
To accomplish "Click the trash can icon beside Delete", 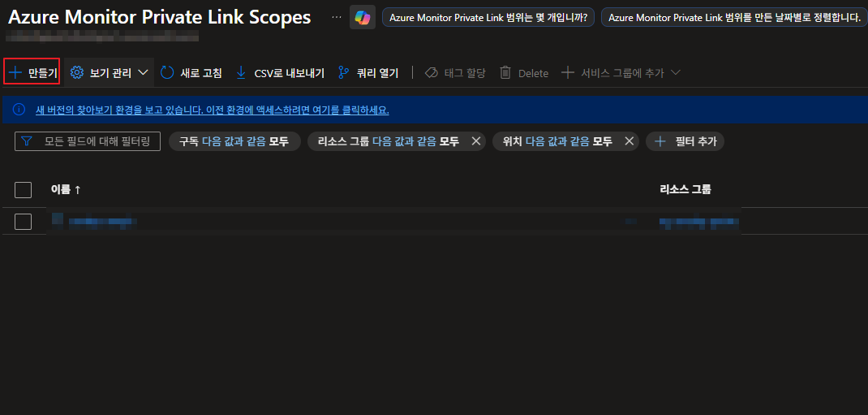I will pos(505,72).
